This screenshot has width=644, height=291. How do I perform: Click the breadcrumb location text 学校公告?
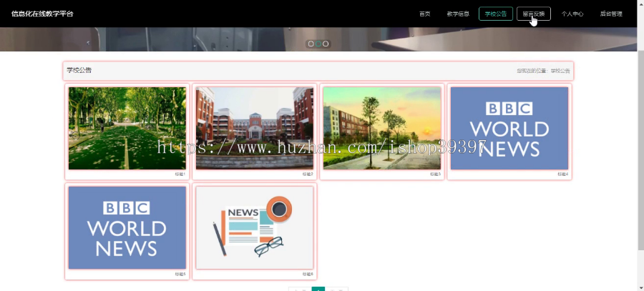click(560, 71)
